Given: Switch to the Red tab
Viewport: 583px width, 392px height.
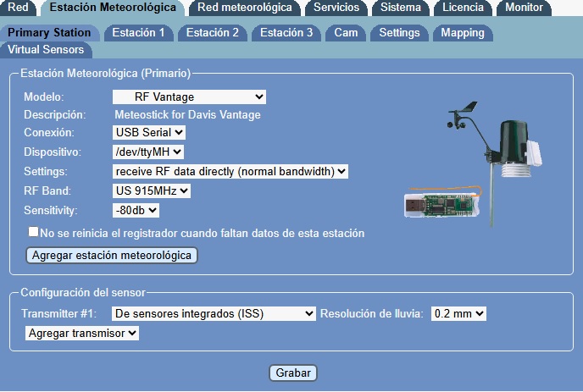Looking at the screenshot, I should [x=19, y=8].
